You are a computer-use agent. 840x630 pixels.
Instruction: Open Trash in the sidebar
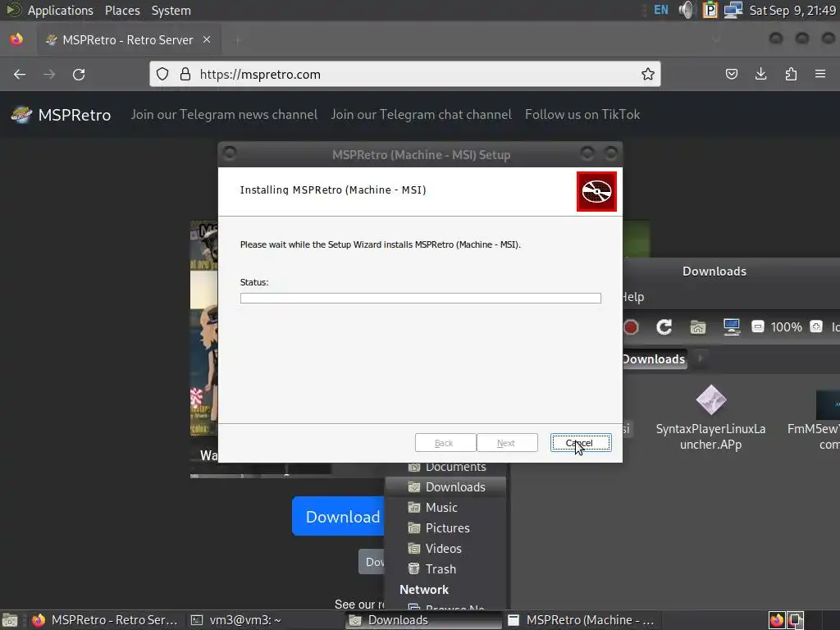click(445, 569)
